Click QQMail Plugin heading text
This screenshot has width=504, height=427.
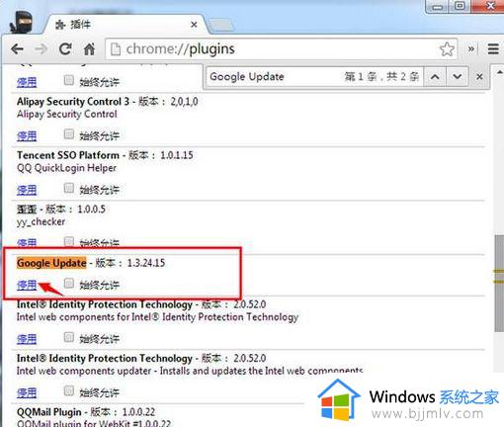click(x=49, y=412)
